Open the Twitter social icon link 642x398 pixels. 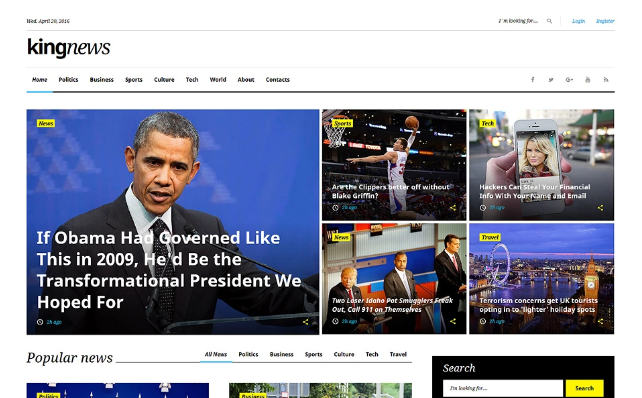point(551,79)
